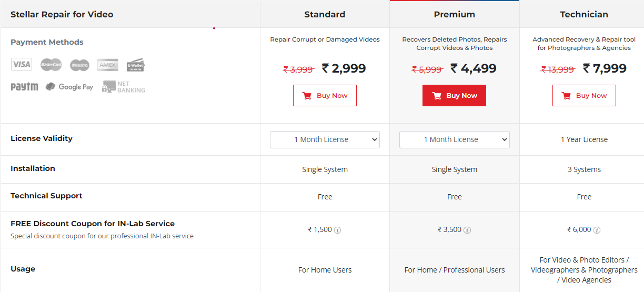644x292 pixels.
Task: Buy the Standard plan at ₹ 2,999
Action: point(325,96)
